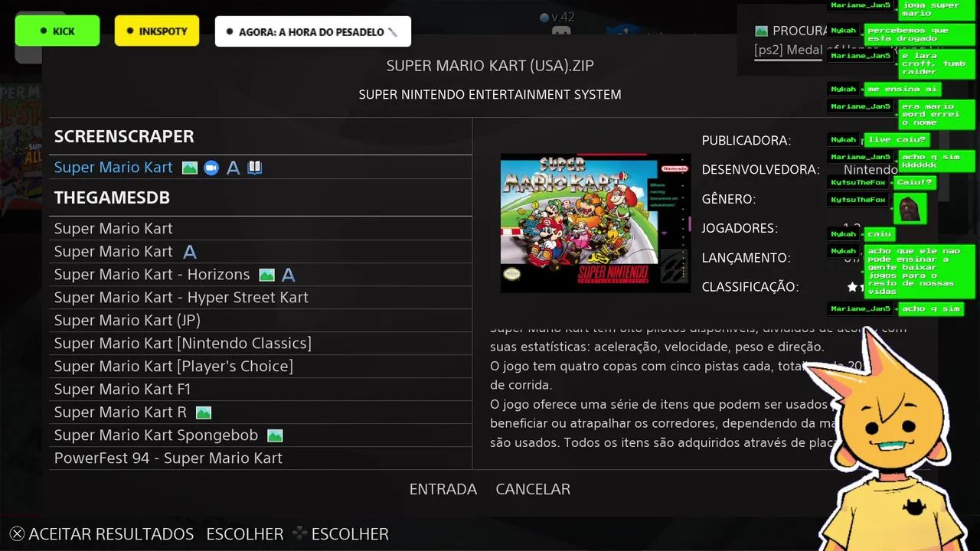Click the emote image in KytsuTheFox chat message
Viewport: 980px width, 551px height.
tap(910, 208)
